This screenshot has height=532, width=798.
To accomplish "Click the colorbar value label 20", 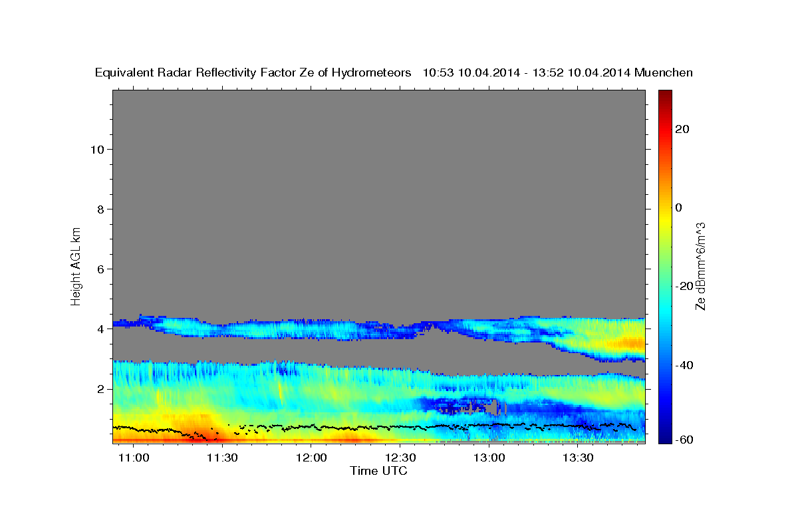I will click(x=682, y=129).
